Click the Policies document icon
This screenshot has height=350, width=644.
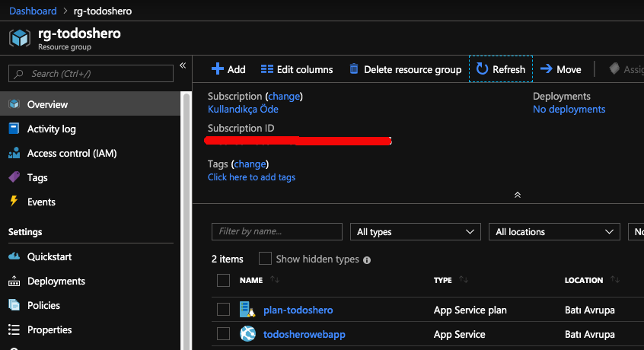pos(14,305)
